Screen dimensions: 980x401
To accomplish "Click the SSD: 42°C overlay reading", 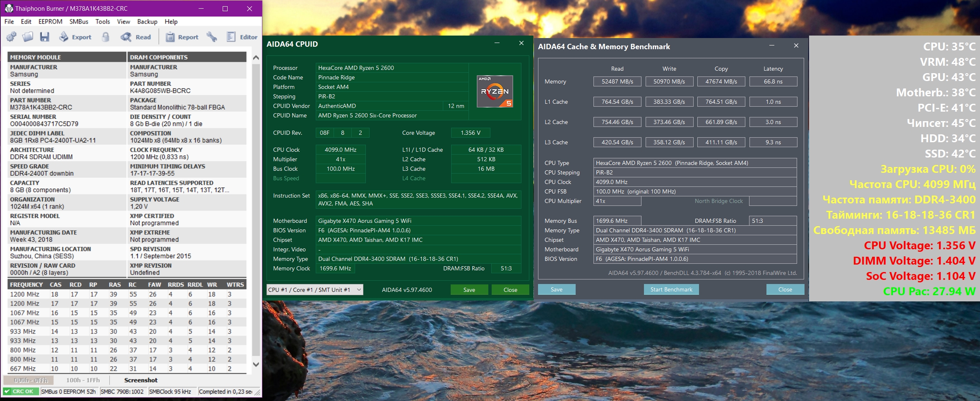I will click(950, 154).
